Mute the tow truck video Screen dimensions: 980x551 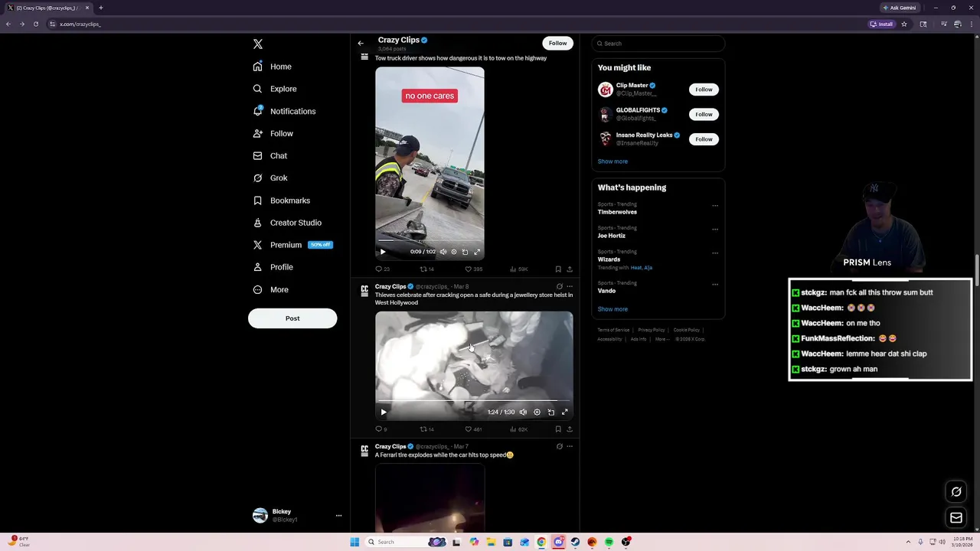pyautogui.click(x=443, y=252)
